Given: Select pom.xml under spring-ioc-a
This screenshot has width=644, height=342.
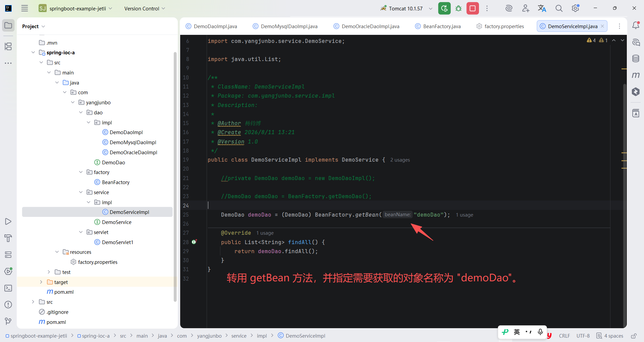Looking at the screenshot, I should tap(64, 292).
